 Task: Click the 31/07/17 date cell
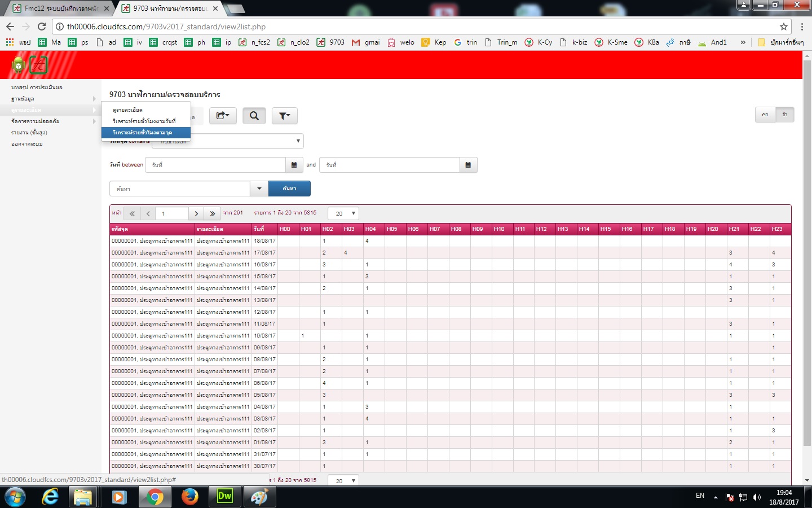click(x=264, y=454)
